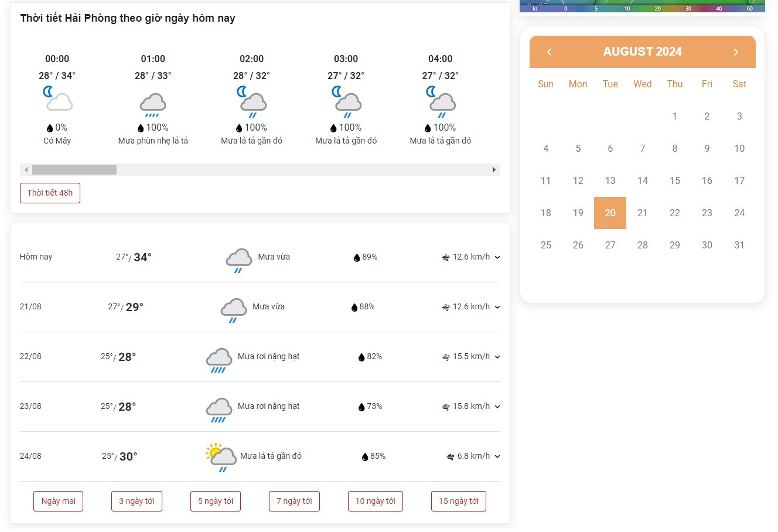Select August 31 in the calendar
Screen dimensions: 778x532
[739, 245]
